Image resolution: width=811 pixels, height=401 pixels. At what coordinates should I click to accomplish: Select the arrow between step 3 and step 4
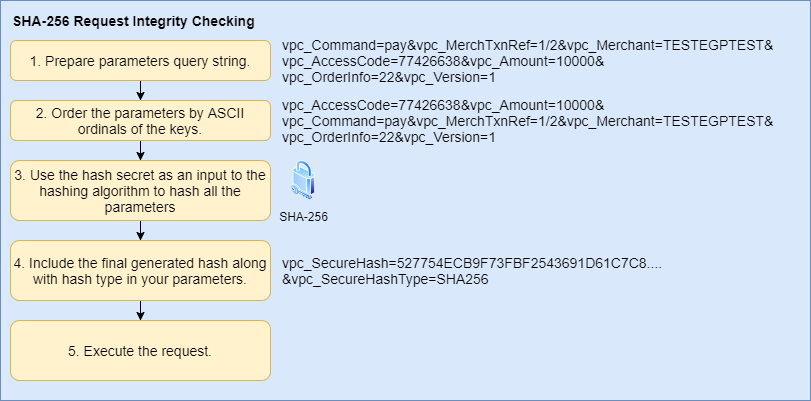[x=140, y=230]
